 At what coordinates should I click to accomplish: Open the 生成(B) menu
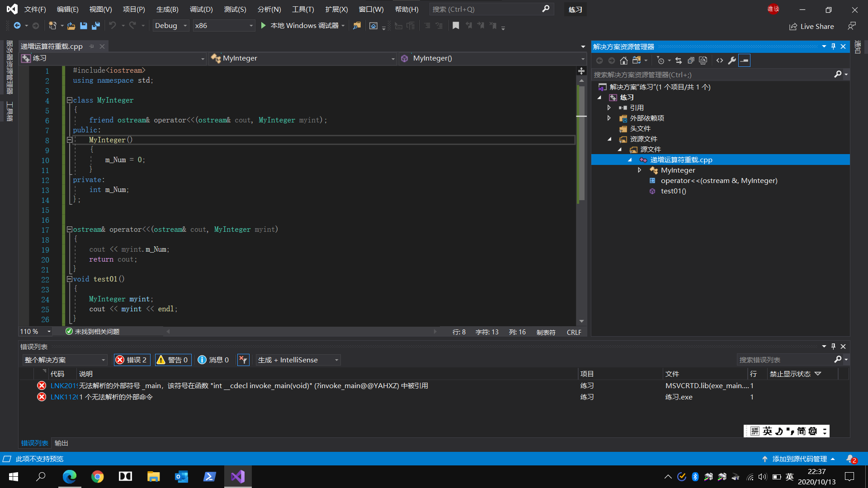point(167,9)
